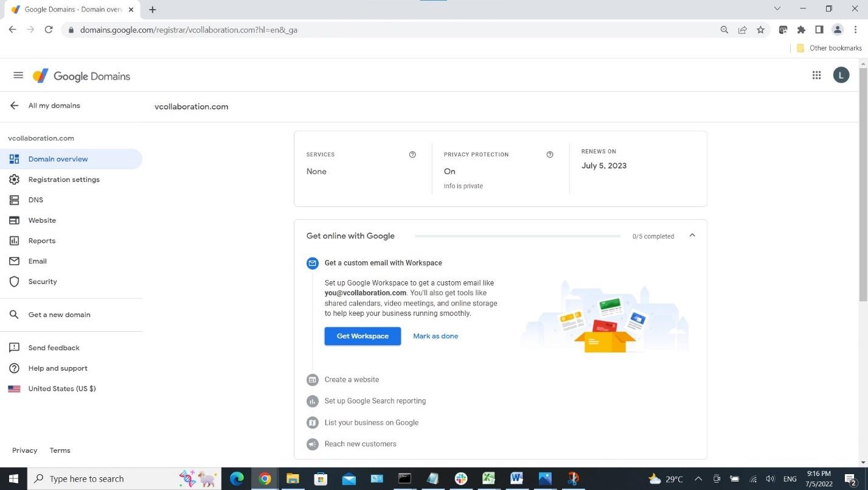868x490 pixels.
Task: Open the Extensions puzzle icon
Action: coord(801,29)
